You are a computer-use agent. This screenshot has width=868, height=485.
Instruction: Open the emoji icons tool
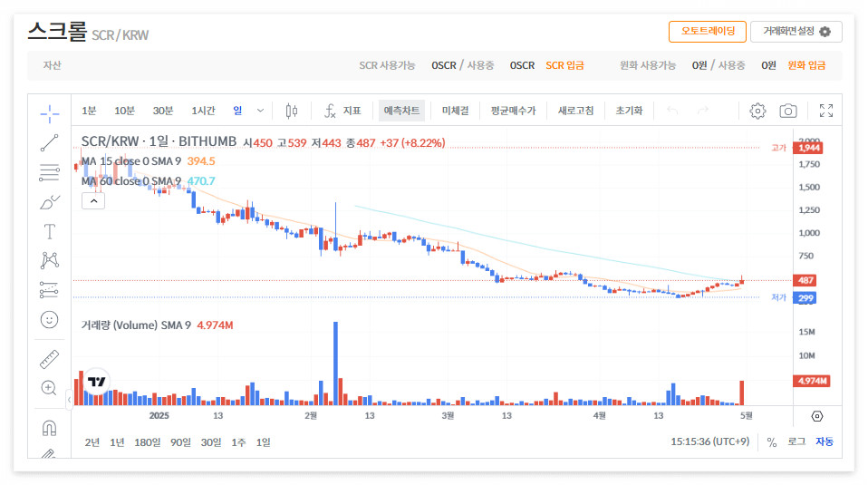pyautogui.click(x=49, y=319)
